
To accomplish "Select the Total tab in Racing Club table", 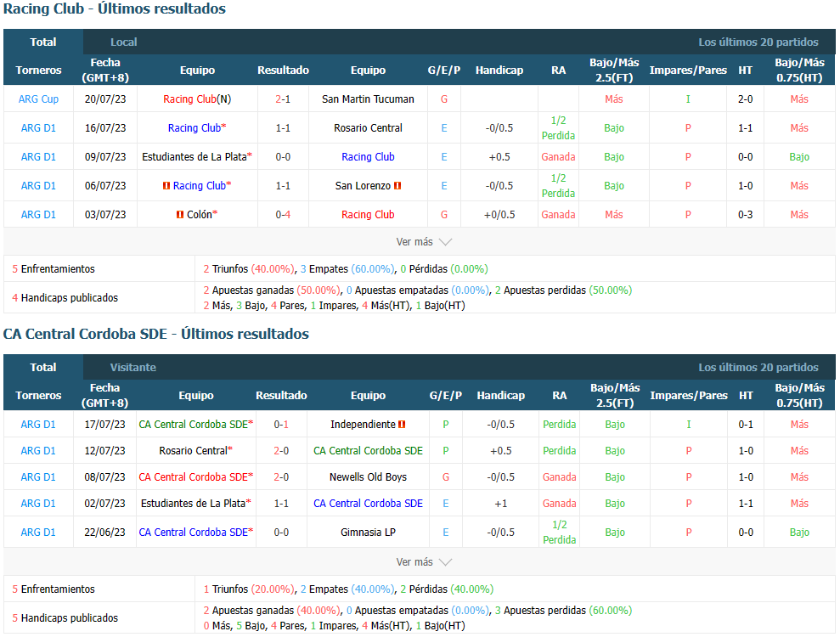I will tap(42, 42).
